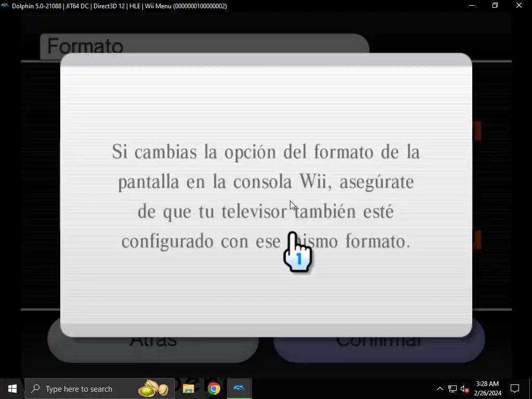Screen dimensions: 532x399
Task: Restore down the Dolphin window
Action: (495, 5)
